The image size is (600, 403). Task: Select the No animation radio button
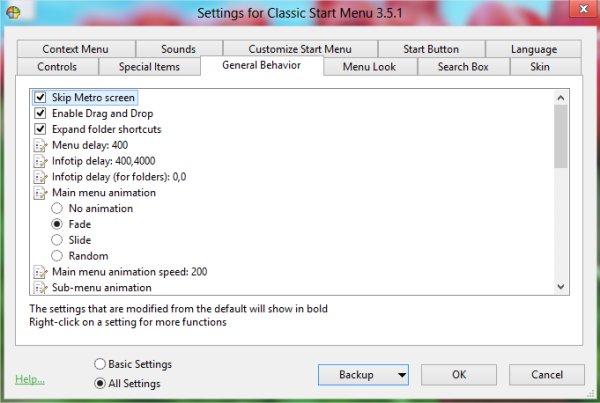coord(57,209)
